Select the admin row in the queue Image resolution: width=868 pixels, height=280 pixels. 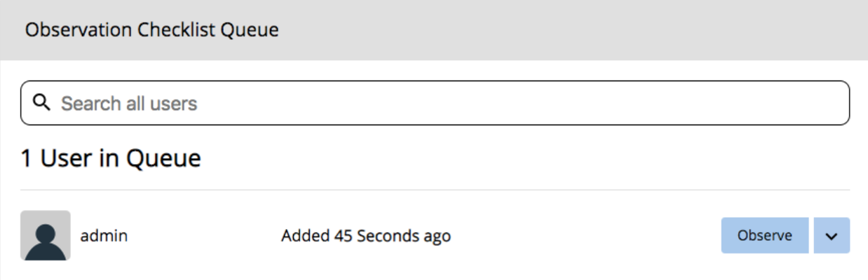click(x=435, y=235)
